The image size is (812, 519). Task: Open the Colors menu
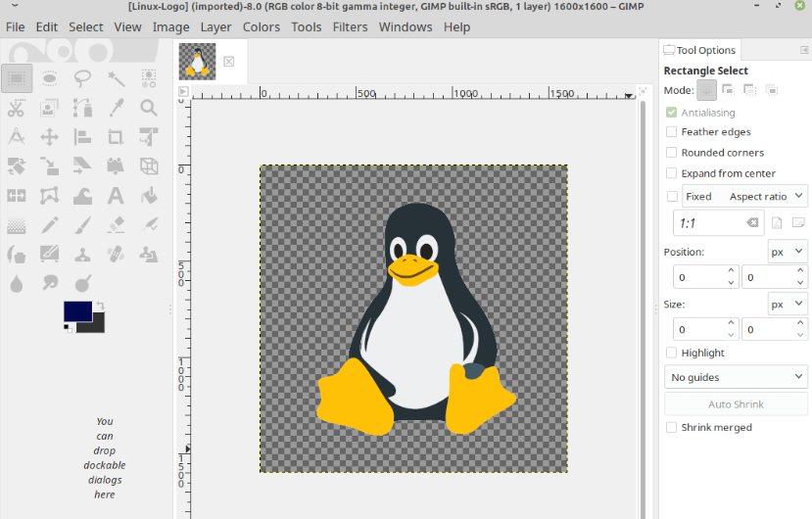pos(261,27)
